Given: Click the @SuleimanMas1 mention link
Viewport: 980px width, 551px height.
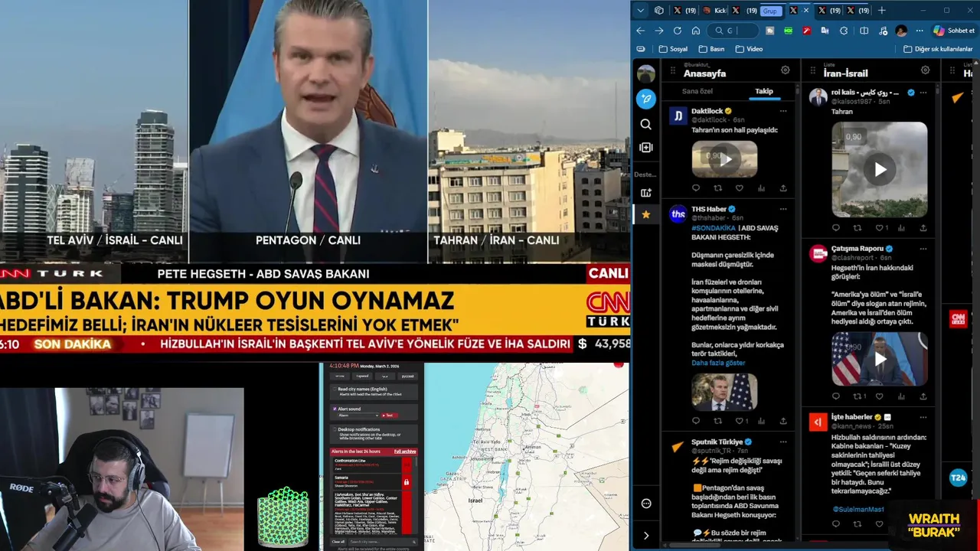Looking at the screenshot, I should [x=858, y=509].
